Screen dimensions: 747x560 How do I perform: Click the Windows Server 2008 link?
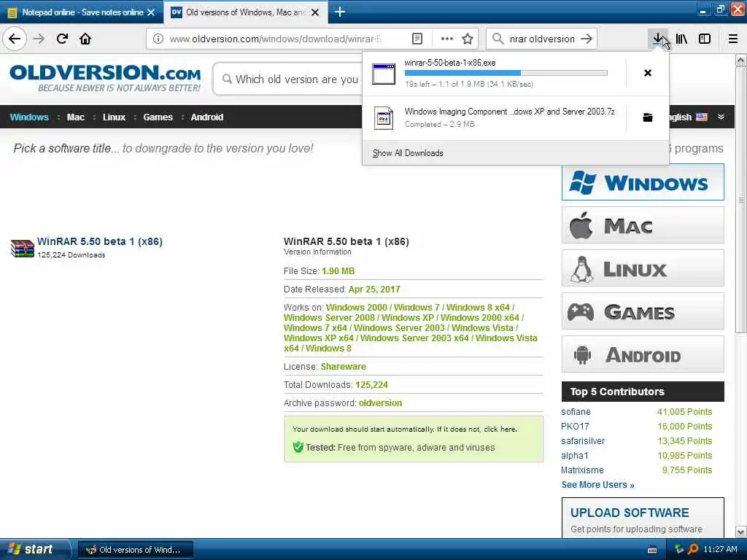coord(329,318)
